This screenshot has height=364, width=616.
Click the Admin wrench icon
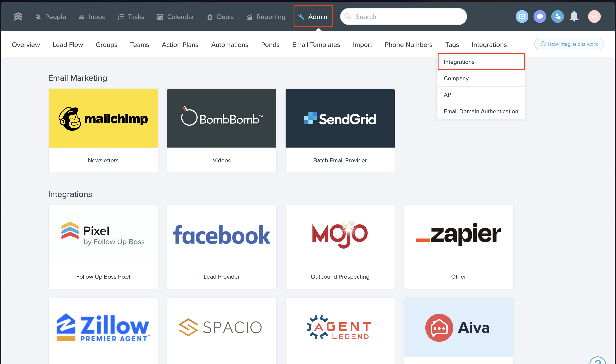[x=301, y=17]
